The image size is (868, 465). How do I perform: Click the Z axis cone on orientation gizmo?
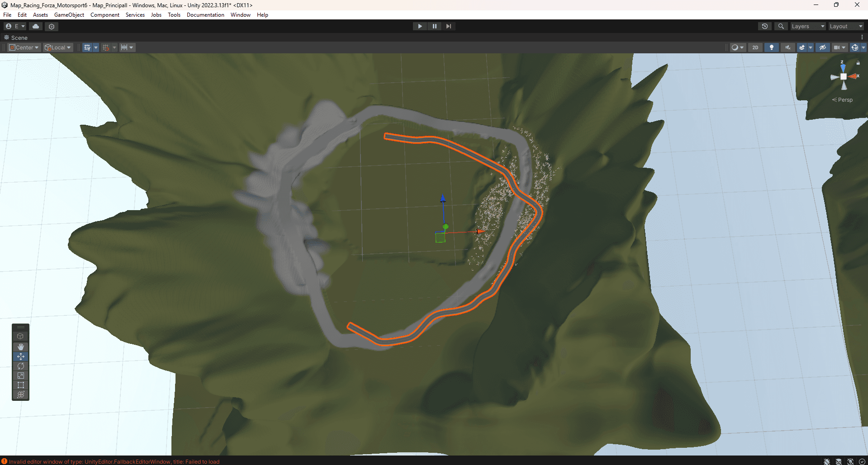click(x=843, y=68)
